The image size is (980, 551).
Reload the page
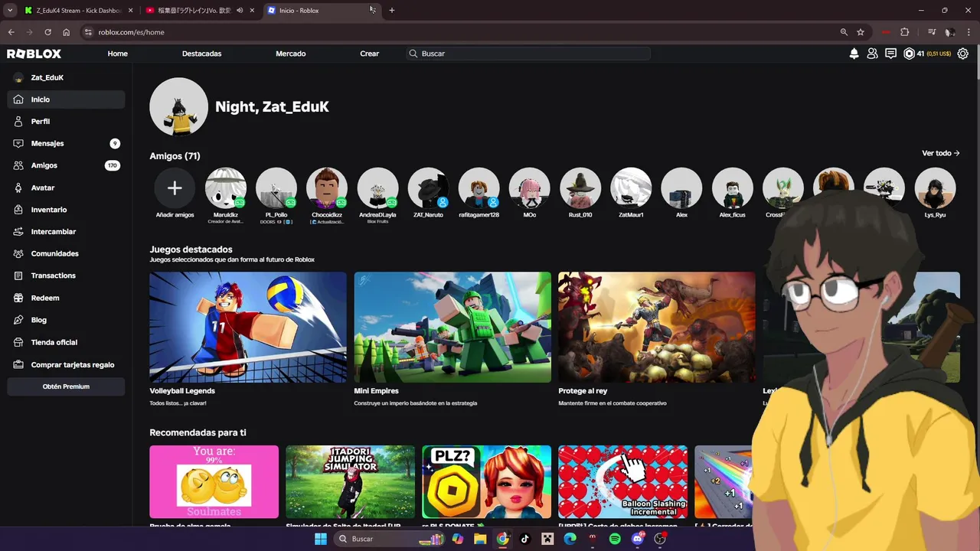(47, 32)
